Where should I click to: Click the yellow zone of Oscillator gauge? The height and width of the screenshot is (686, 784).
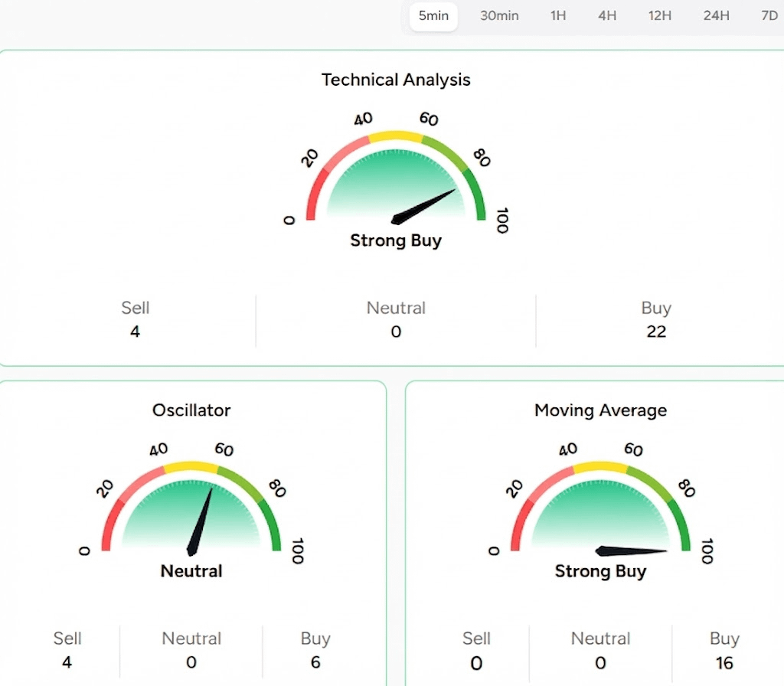coord(191,466)
